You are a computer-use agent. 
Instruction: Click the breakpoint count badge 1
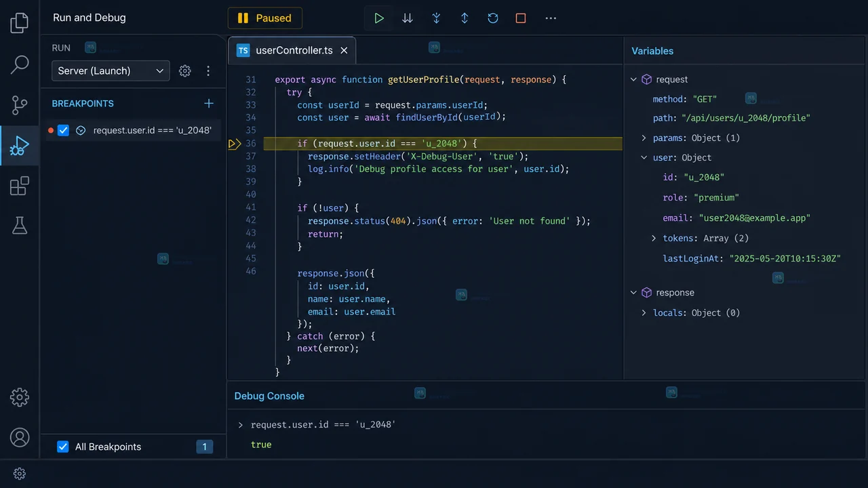[204, 447]
